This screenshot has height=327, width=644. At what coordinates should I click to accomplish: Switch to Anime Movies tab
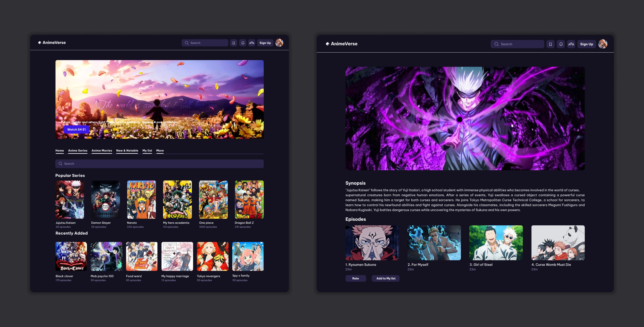[102, 150]
